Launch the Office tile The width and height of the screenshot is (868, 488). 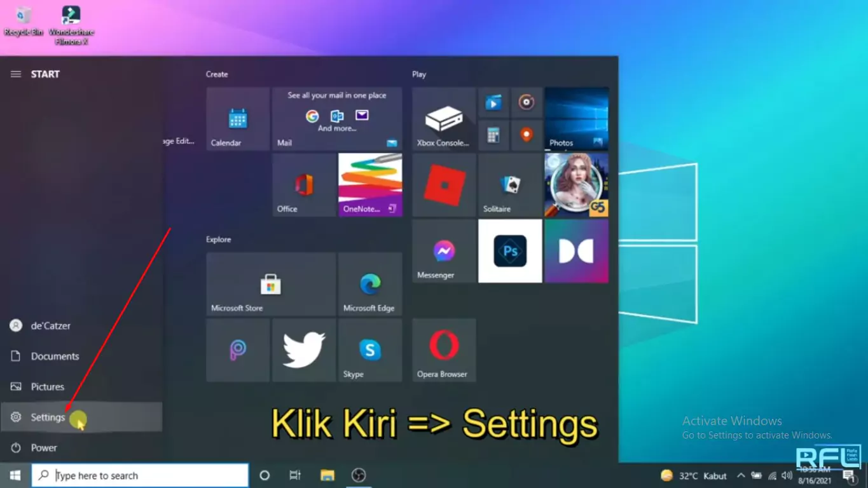pos(304,185)
